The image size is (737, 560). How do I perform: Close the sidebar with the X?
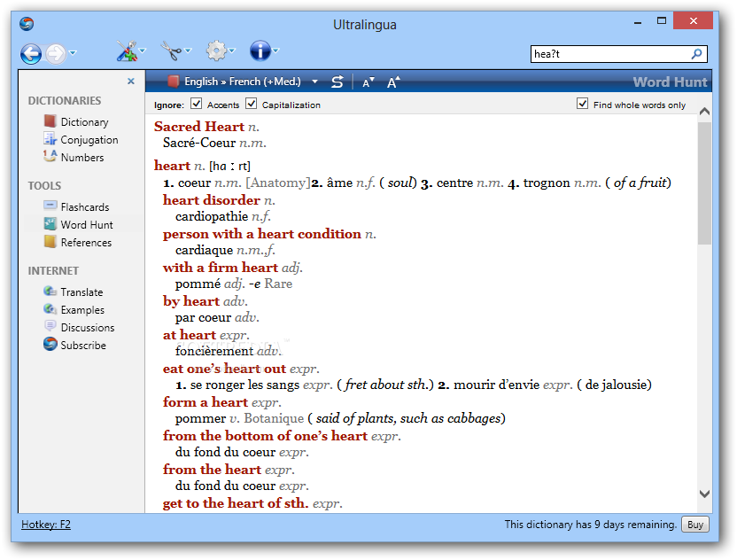[x=131, y=82]
